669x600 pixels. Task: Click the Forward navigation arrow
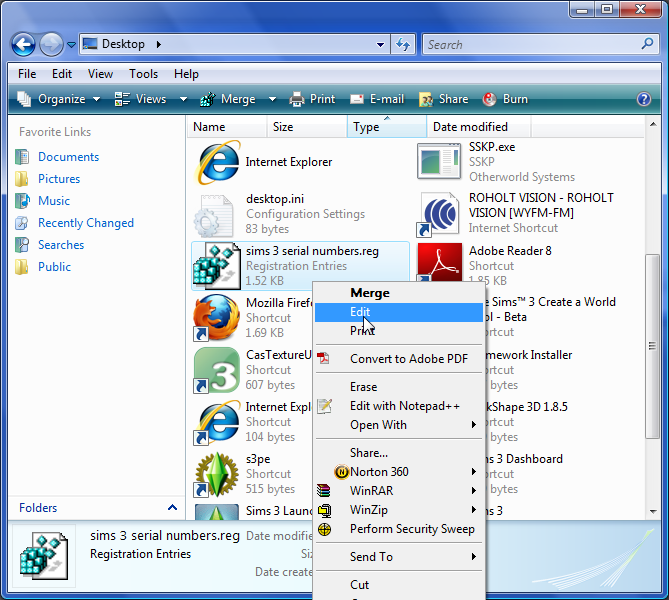click(51, 44)
